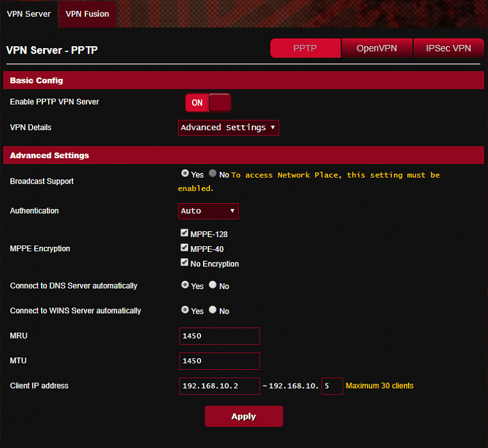Toggle the MPPE-40 encryption checkbox
The height and width of the screenshot is (448, 488).
[184, 247]
